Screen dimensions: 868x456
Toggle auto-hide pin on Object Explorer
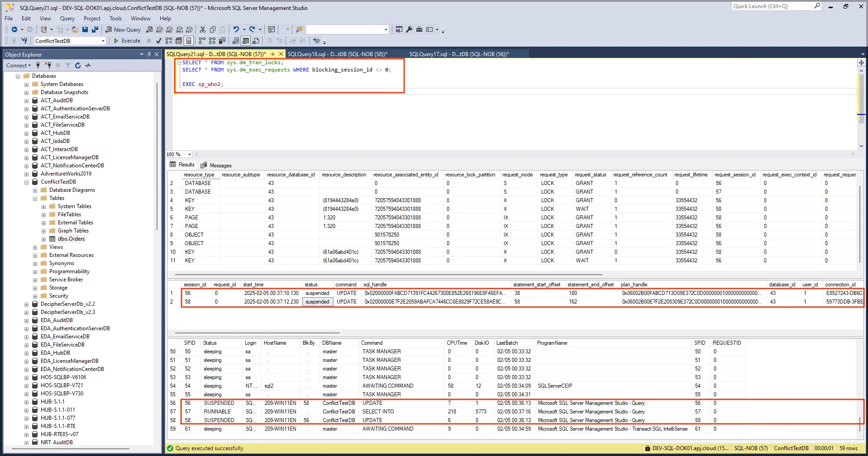tap(149, 54)
